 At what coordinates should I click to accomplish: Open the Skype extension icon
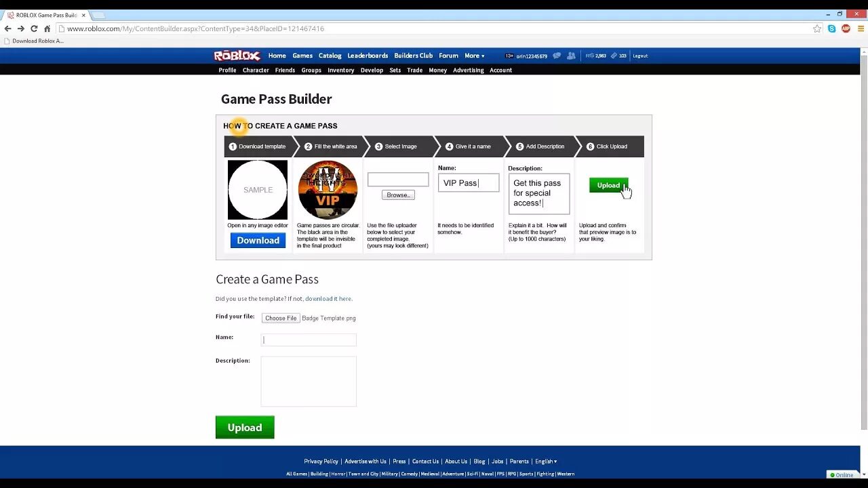(831, 28)
